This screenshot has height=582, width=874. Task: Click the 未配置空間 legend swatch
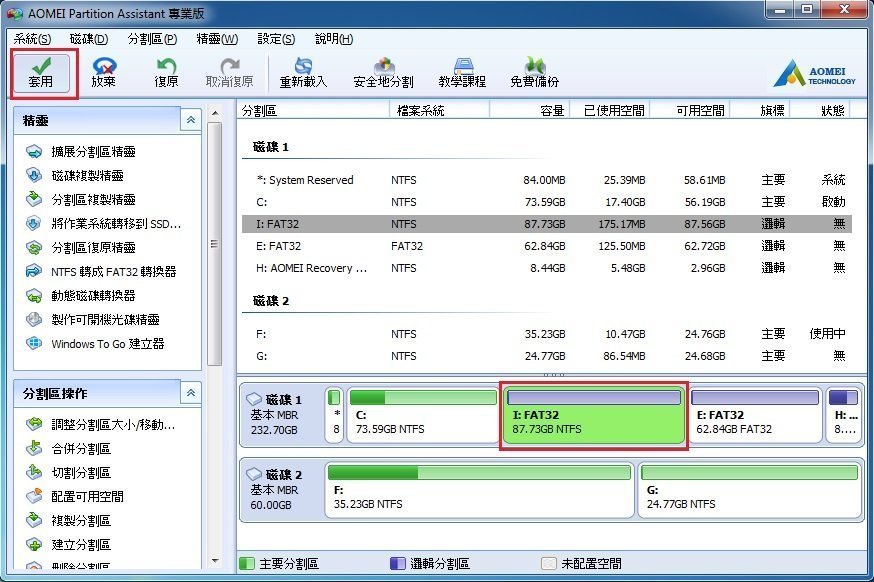548,563
